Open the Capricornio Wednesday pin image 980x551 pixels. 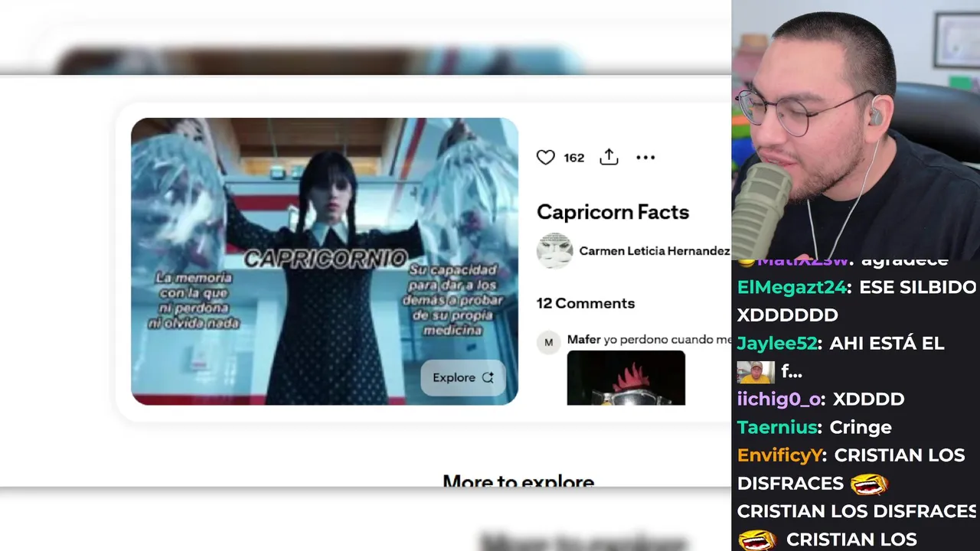[x=325, y=261]
